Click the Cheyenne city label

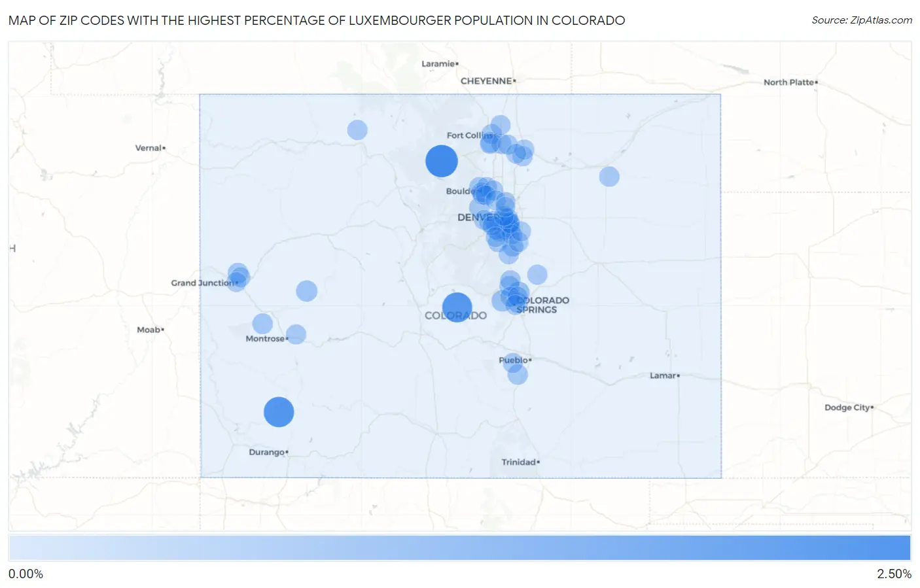point(488,81)
